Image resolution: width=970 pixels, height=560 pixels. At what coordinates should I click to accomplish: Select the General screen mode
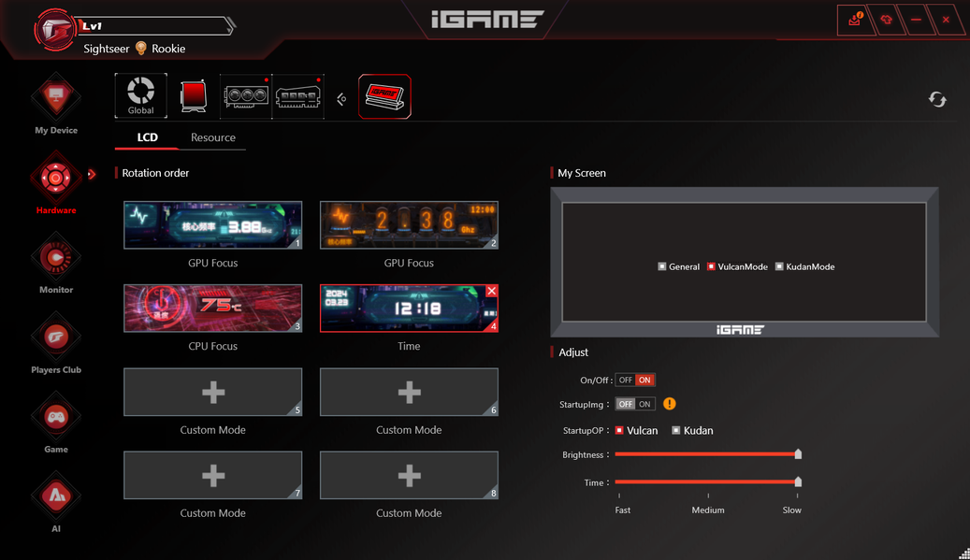[x=679, y=266]
